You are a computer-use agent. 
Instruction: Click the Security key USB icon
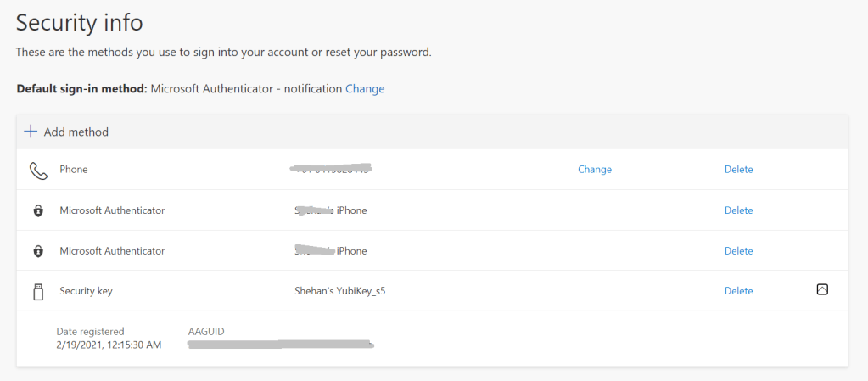tap(38, 291)
